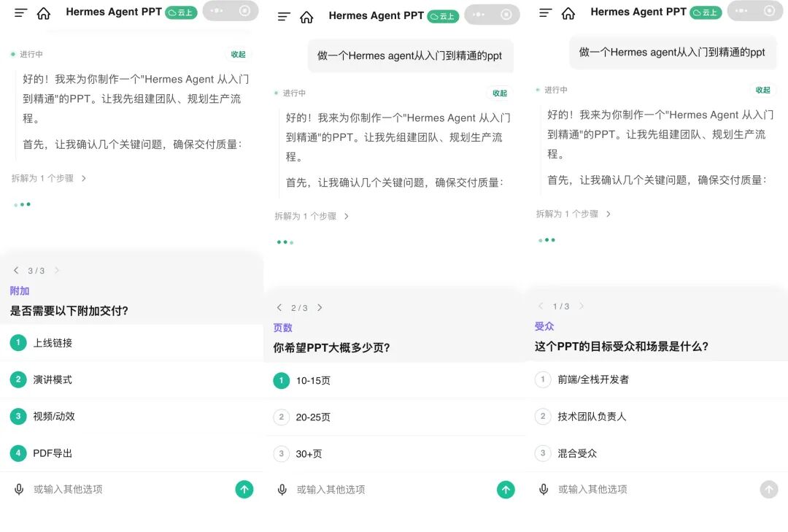Click 进行中 status in middle panel

(x=290, y=93)
